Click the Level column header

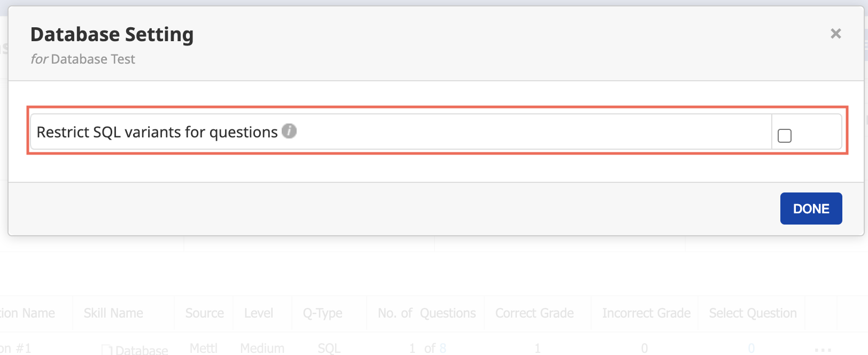point(259,313)
